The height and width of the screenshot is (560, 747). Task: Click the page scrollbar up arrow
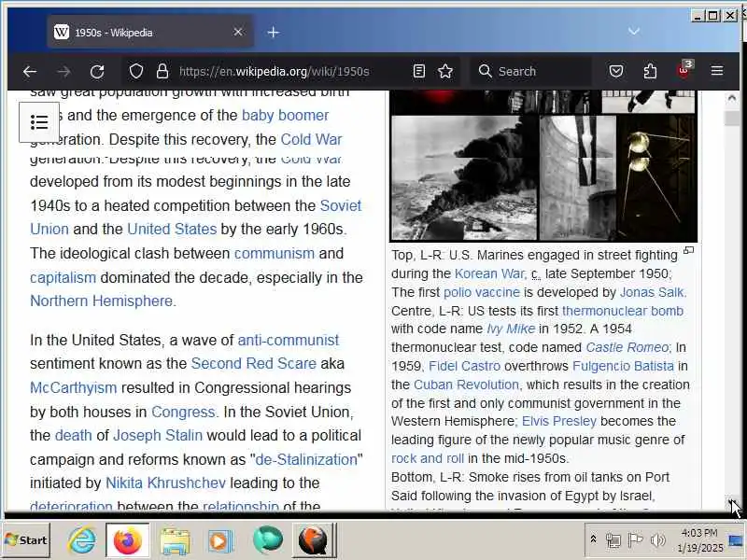tap(732, 98)
